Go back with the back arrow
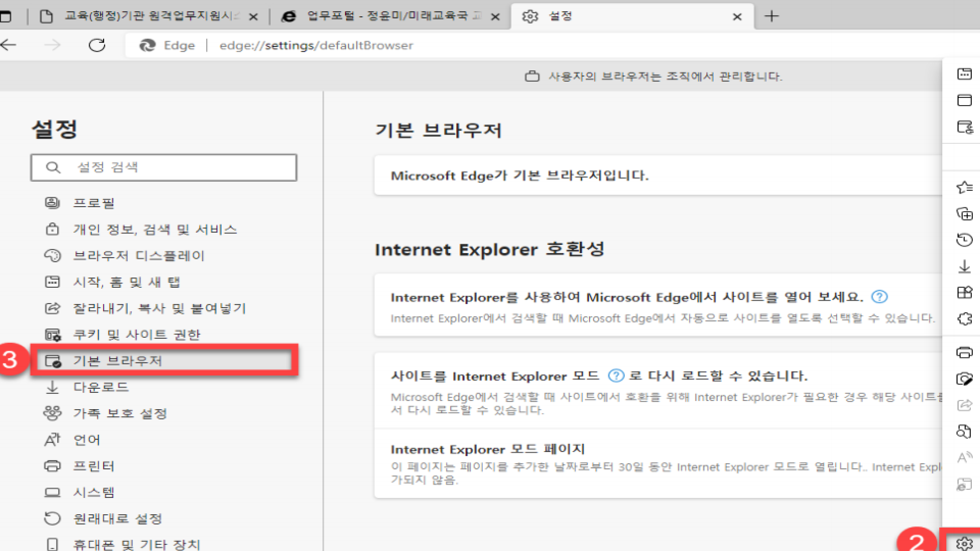 coord(9,45)
